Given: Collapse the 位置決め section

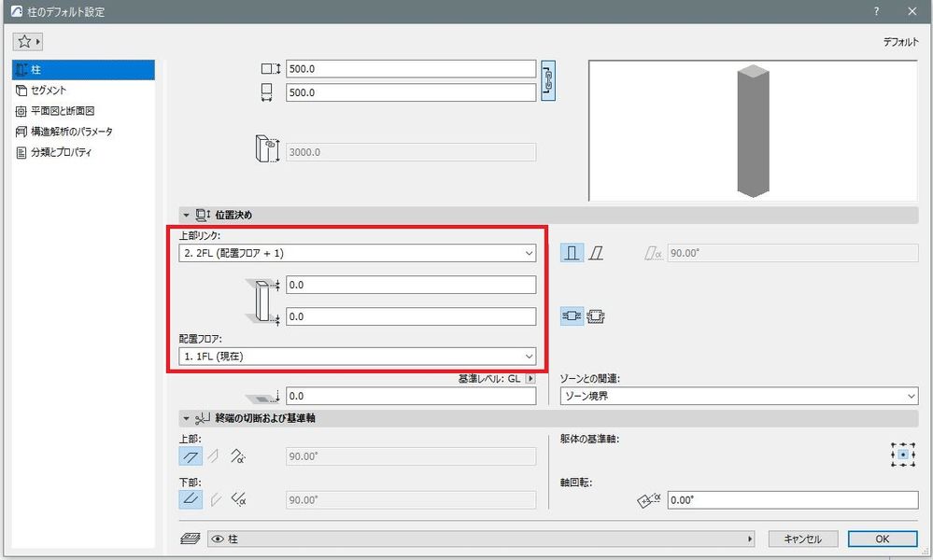Looking at the screenshot, I should tap(186, 216).
